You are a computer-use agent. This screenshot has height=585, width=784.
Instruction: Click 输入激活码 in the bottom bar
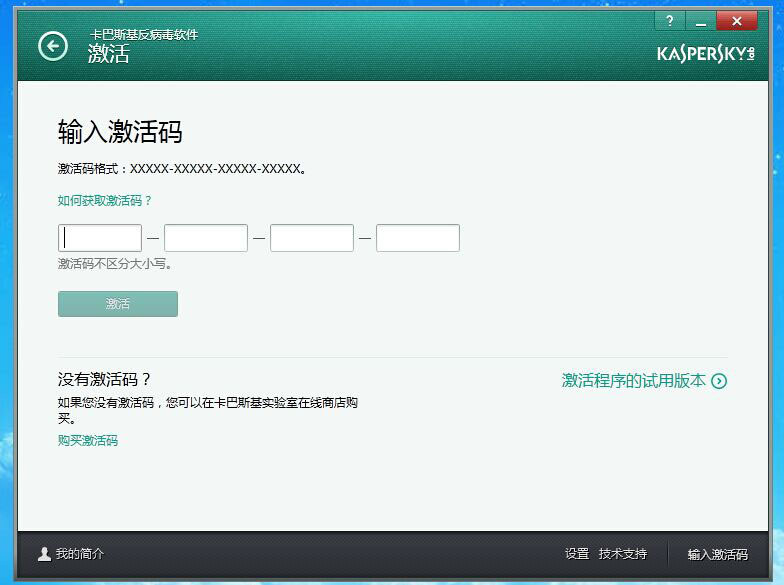[717, 555]
